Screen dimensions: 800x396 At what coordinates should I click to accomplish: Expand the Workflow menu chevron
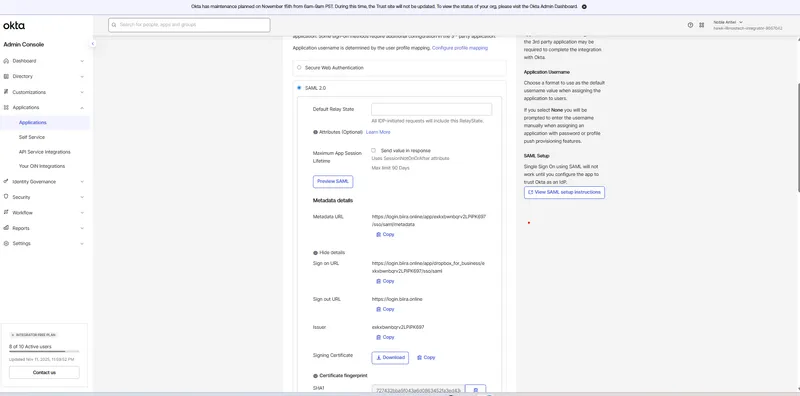[82, 213]
